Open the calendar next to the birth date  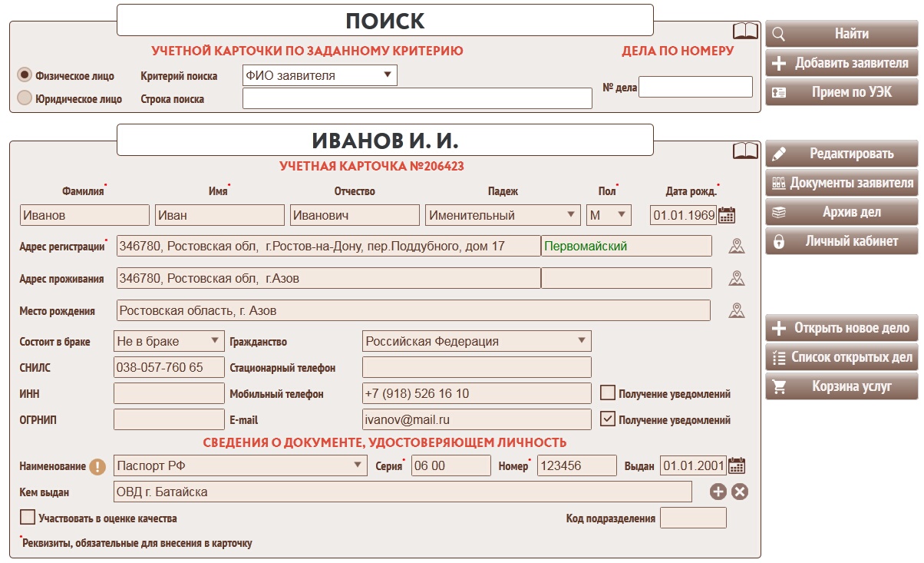tap(726, 215)
